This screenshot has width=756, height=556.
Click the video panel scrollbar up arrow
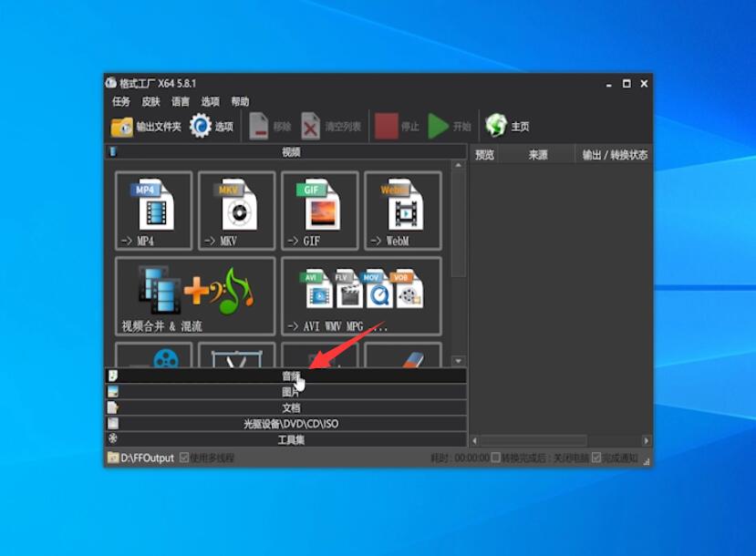point(458,165)
